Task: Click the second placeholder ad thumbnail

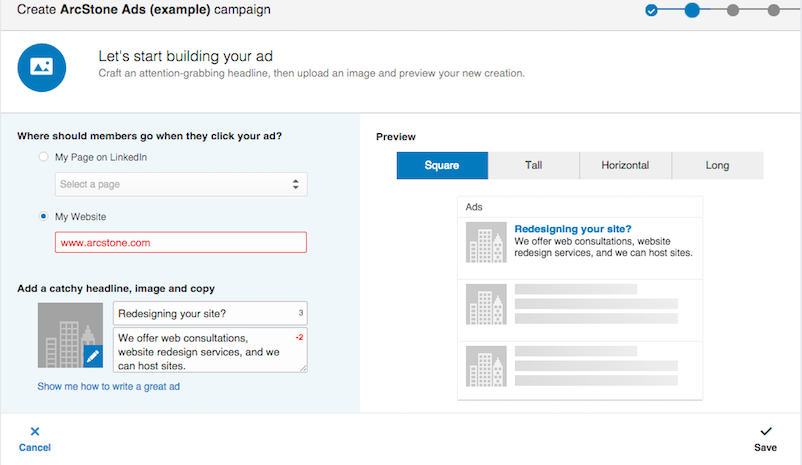Action: pos(486,304)
